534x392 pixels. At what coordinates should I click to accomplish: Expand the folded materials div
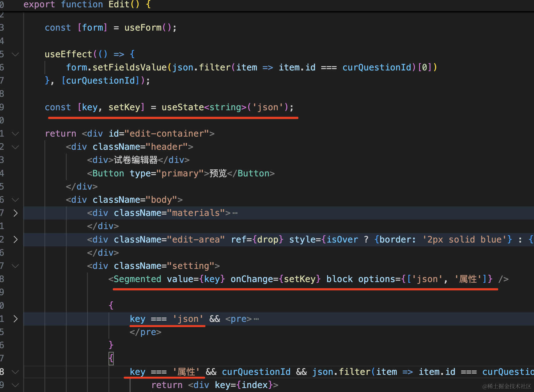pos(15,213)
